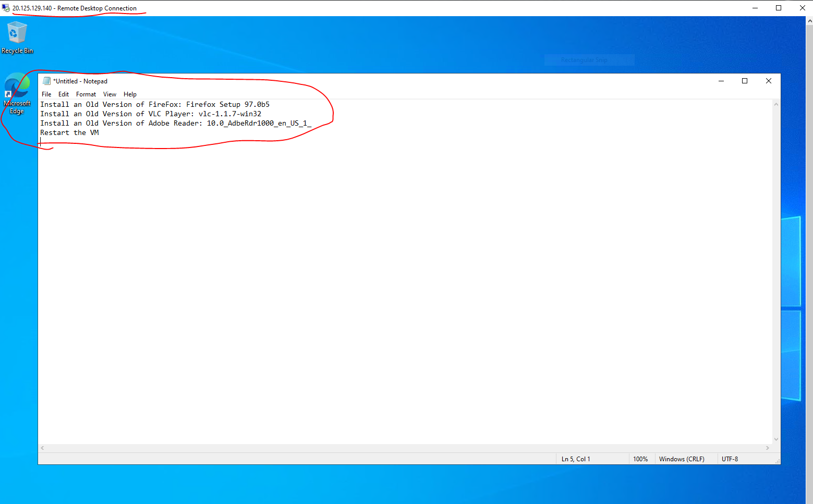Image resolution: width=813 pixels, height=504 pixels.
Task: Minimize the Remote Desktop Connection window
Action: point(755,8)
